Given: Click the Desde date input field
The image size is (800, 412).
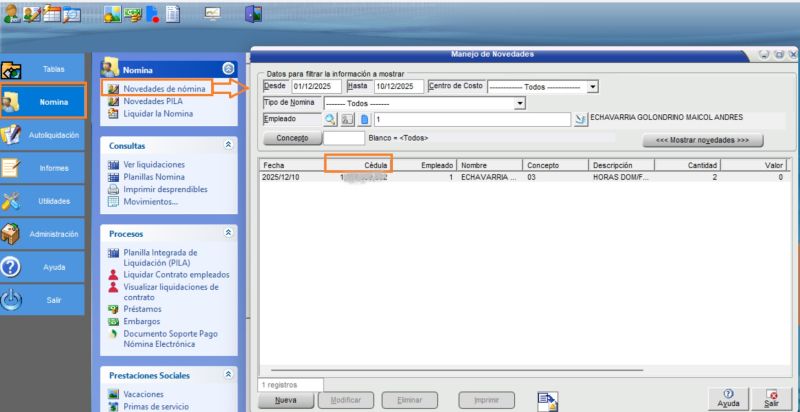Looking at the screenshot, I should pos(316,87).
